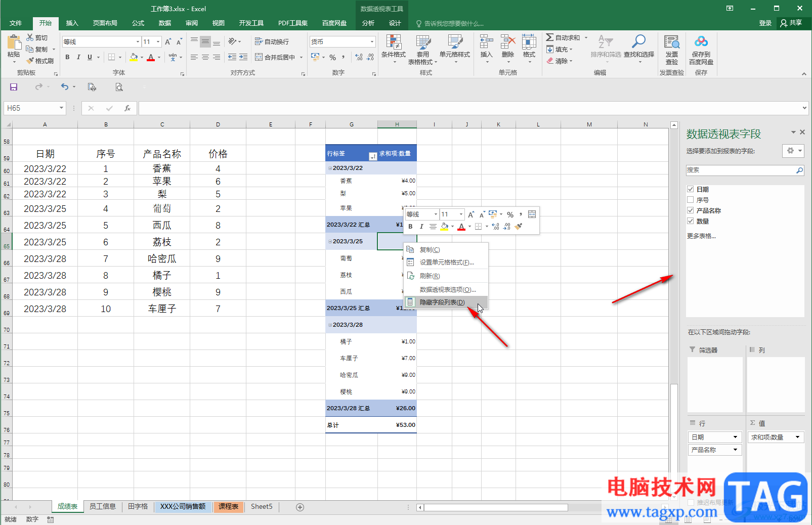Click the Undo arrow in quick access toolbar
Viewport: 812px width, 525px height.
(64, 87)
